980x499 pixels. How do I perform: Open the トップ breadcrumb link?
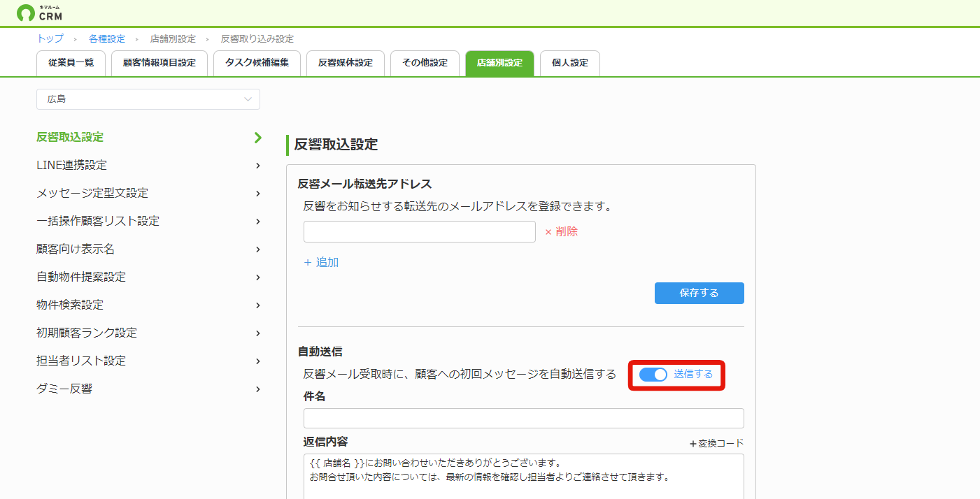[x=50, y=38]
